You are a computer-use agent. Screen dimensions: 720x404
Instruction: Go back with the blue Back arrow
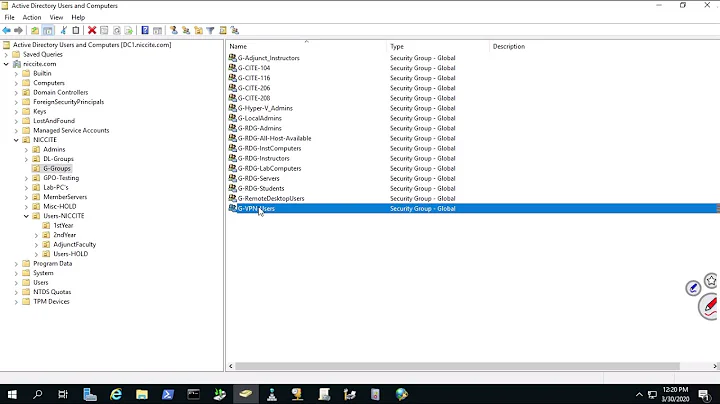[6, 30]
